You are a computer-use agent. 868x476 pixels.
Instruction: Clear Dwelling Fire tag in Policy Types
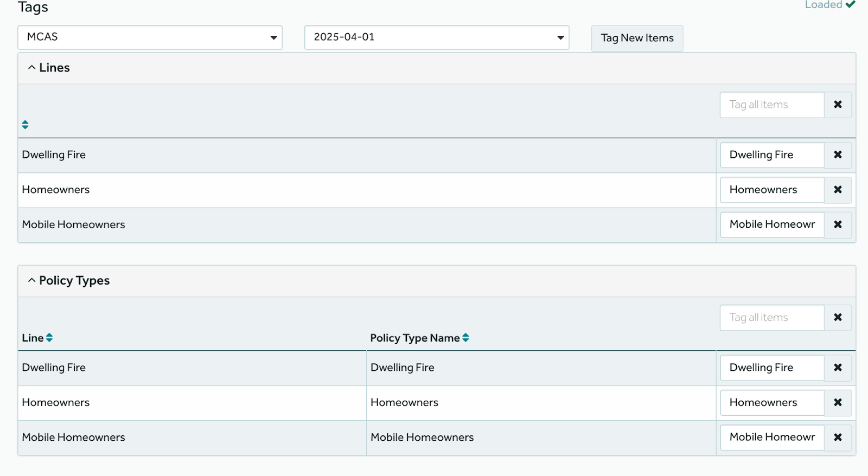coord(838,368)
